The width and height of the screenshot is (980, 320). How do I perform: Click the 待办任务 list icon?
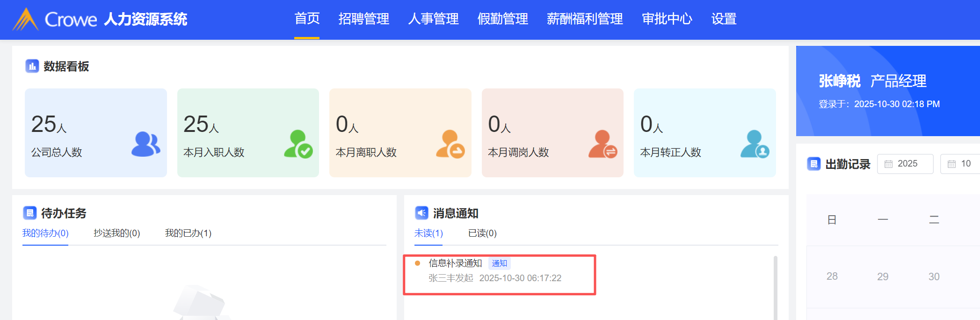pos(30,213)
